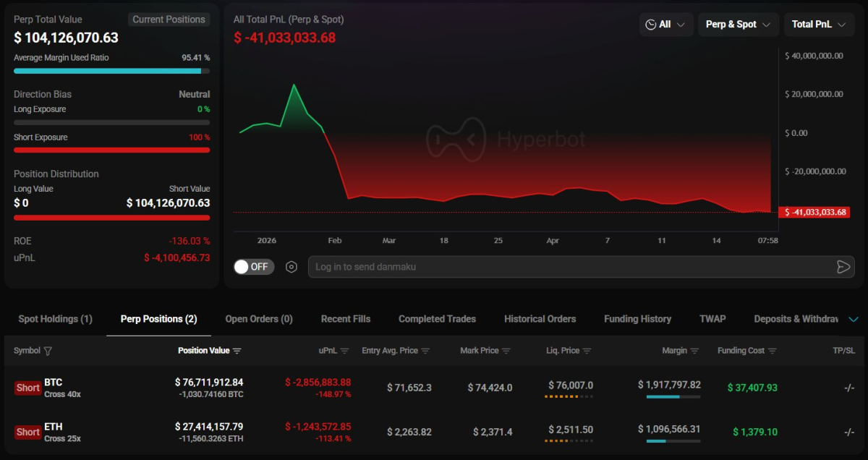Open the Total PnL dropdown
The height and width of the screenshot is (460, 868).
click(x=819, y=25)
